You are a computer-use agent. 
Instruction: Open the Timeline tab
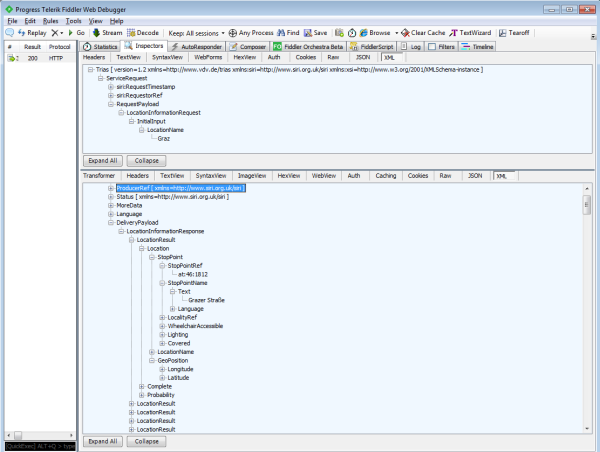point(478,47)
